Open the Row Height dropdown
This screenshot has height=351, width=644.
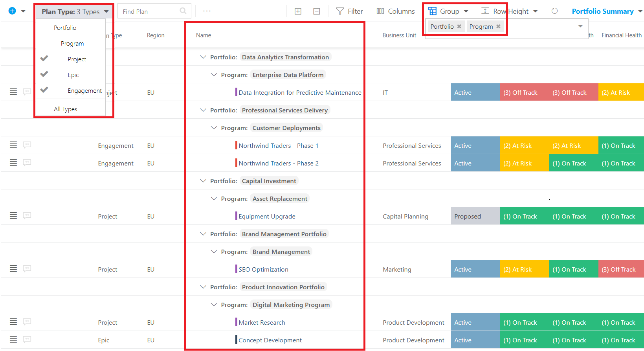510,11
